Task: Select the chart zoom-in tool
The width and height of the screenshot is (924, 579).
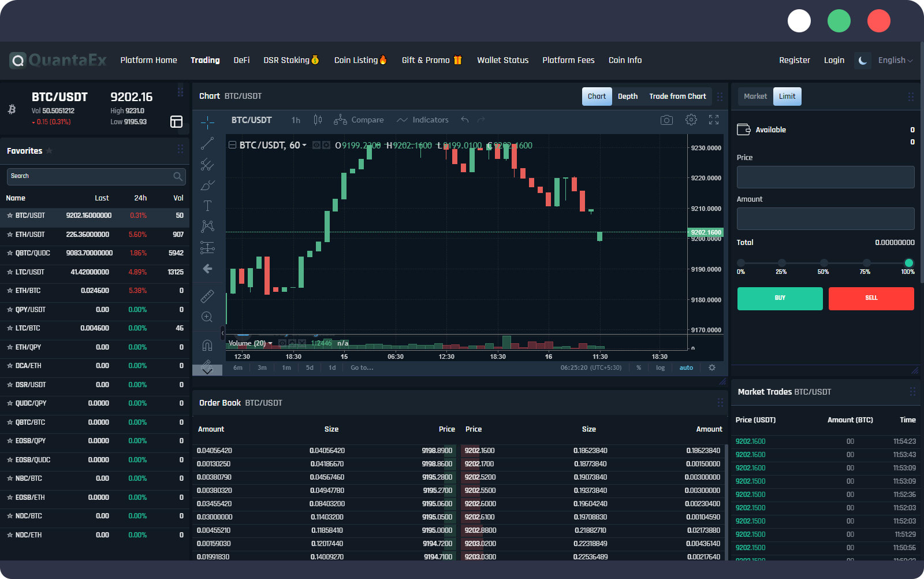Action: tap(207, 317)
